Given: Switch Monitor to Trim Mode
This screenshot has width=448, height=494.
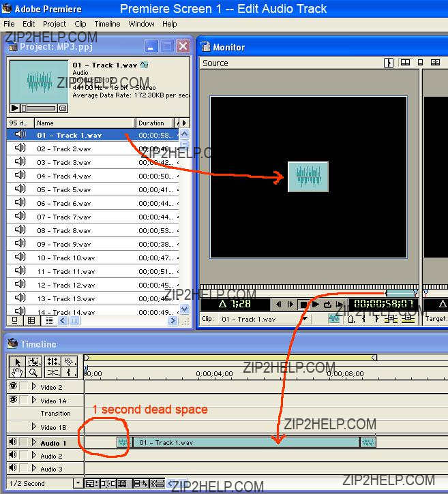Looking at the screenshot, I should coord(435,63).
